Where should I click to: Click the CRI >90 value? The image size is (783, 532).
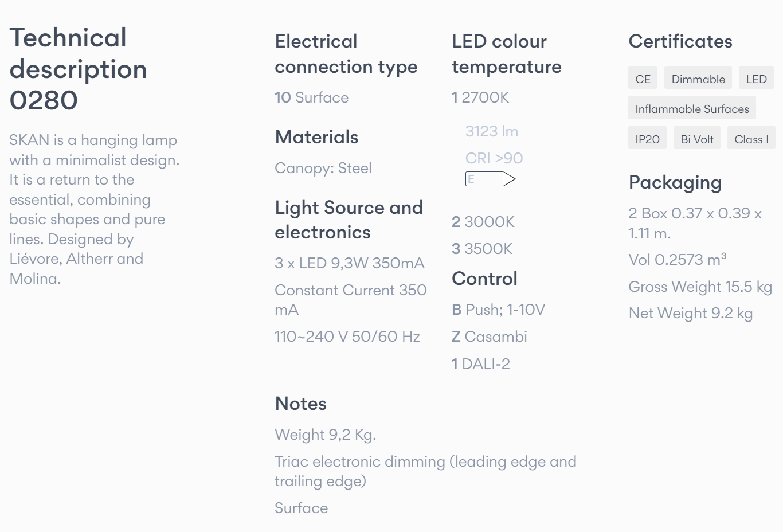[x=494, y=158]
